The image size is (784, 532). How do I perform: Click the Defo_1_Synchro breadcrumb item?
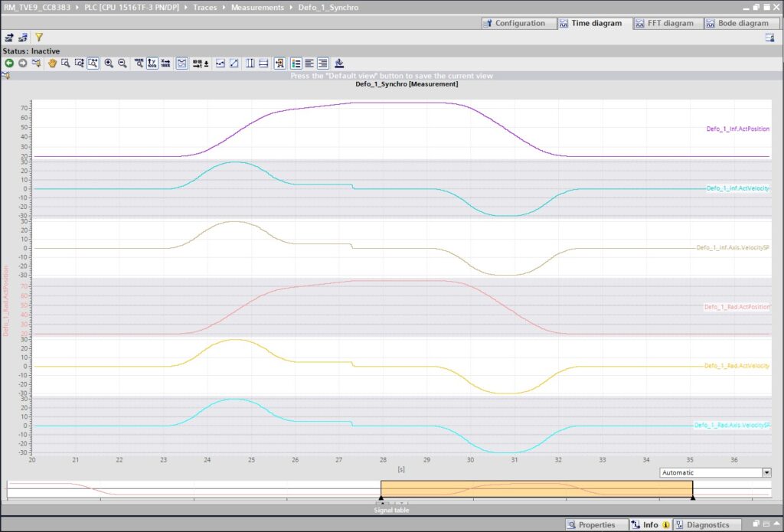coord(328,8)
